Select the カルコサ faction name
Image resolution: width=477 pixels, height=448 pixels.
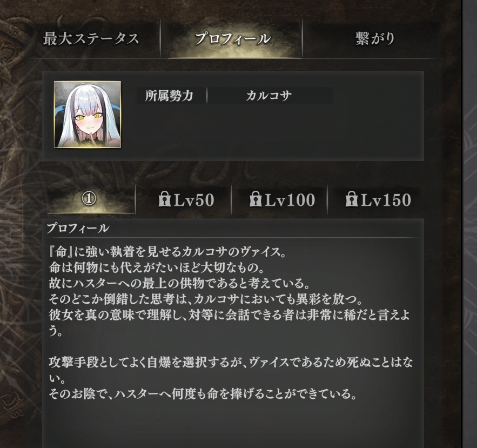point(269,96)
